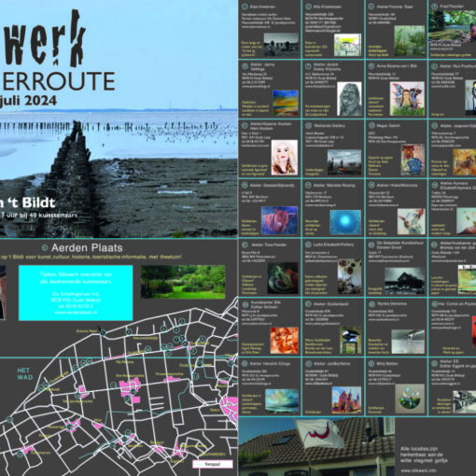Open Fred Thoolen's river landscape painting
Screen dimensions: 476x476
452,26
